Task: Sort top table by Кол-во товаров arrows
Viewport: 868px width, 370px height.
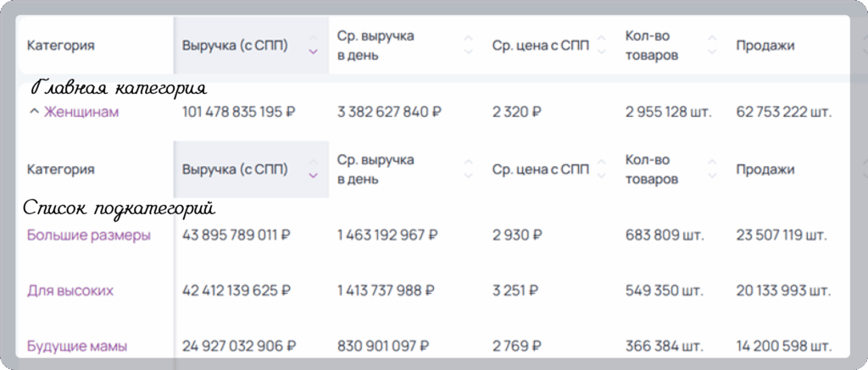Action: (712, 46)
